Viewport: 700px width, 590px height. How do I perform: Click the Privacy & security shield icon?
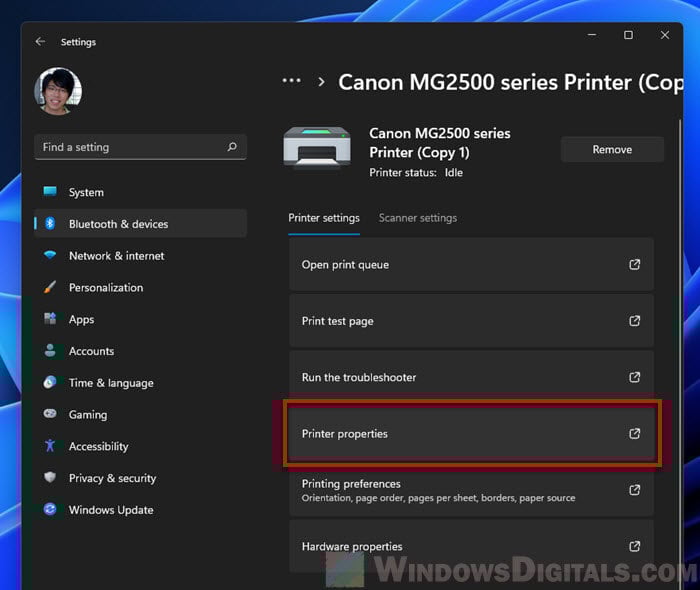click(50, 477)
